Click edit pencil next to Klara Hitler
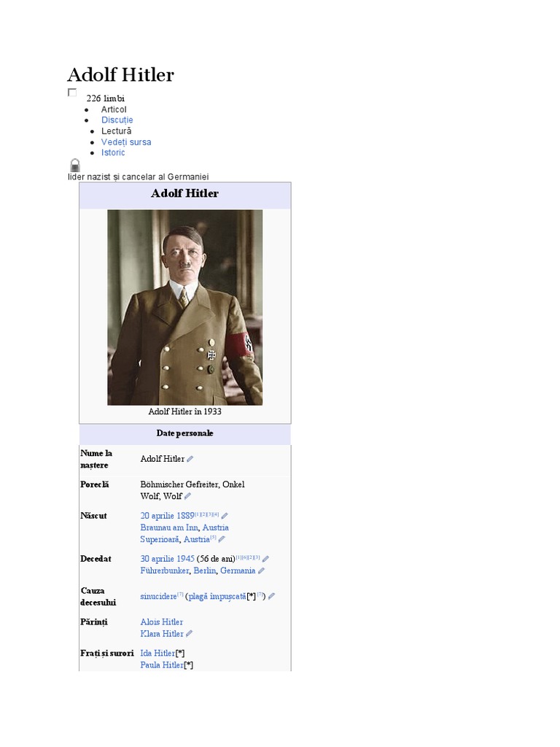Image resolution: width=560 pixels, height=747 pixels. tap(189, 634)
